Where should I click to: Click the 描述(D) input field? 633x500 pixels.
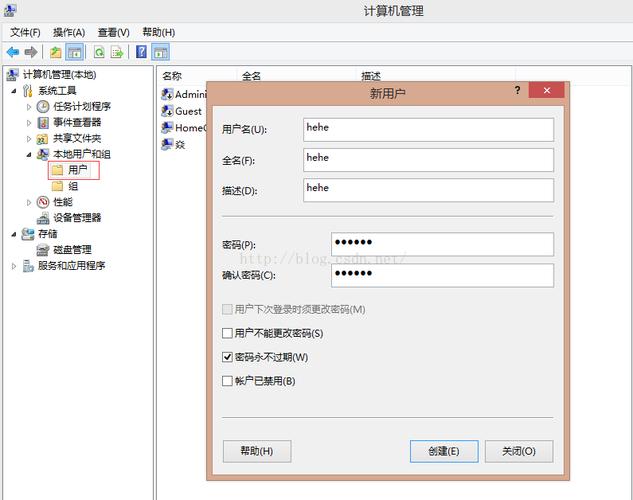click(x=428, y=190)
